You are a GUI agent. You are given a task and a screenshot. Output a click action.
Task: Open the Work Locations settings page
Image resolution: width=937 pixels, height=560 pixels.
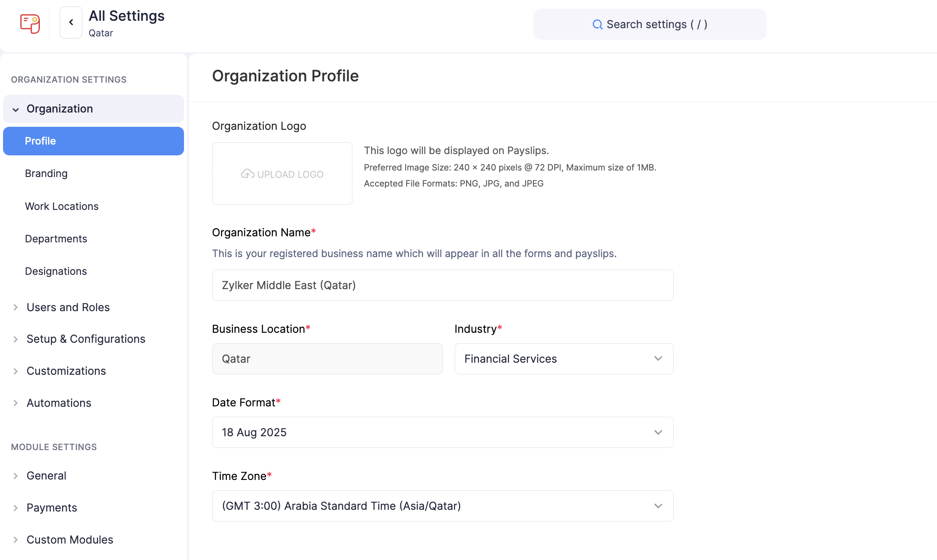tap(61, 206)
